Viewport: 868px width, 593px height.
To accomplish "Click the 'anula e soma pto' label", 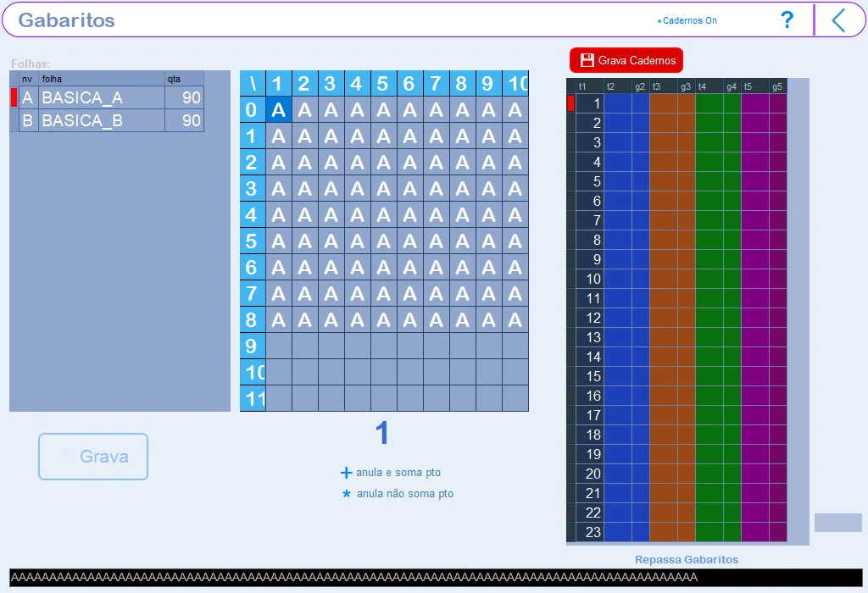I will (398, 473).
